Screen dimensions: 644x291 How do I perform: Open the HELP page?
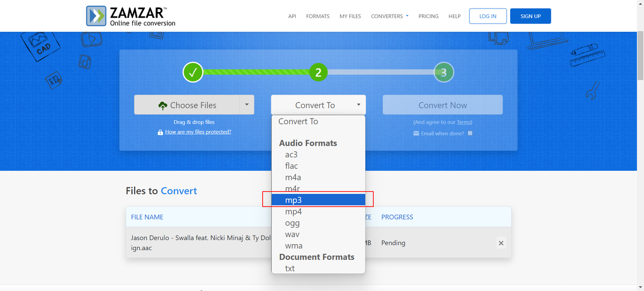tap(454, 16)
